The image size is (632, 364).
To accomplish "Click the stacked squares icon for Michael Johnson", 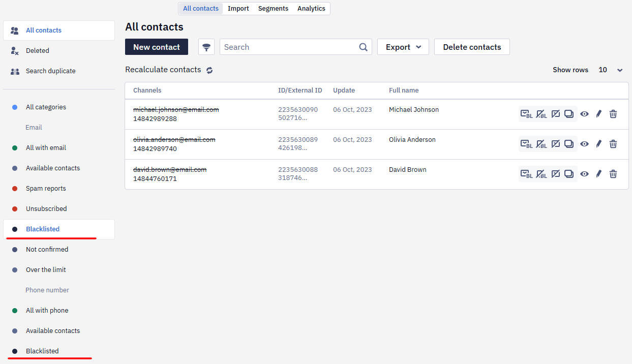I will pos(569,114).
